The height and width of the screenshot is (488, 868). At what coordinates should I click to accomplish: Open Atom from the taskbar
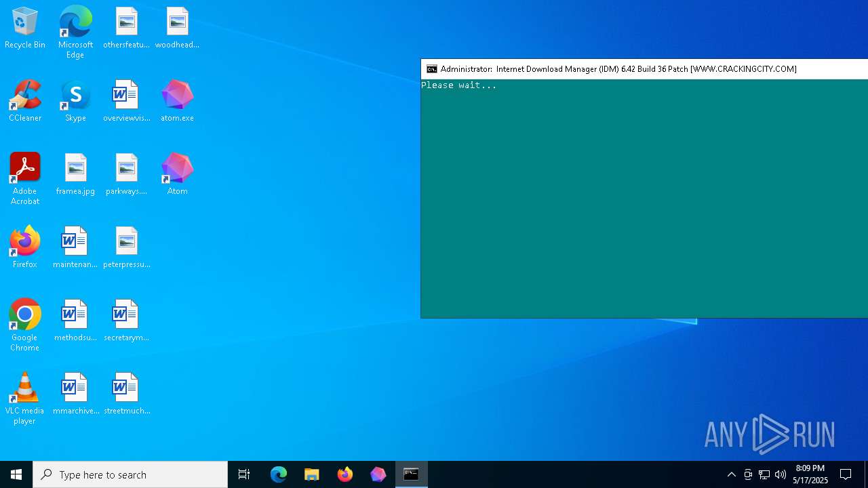[x=378, y=474]
